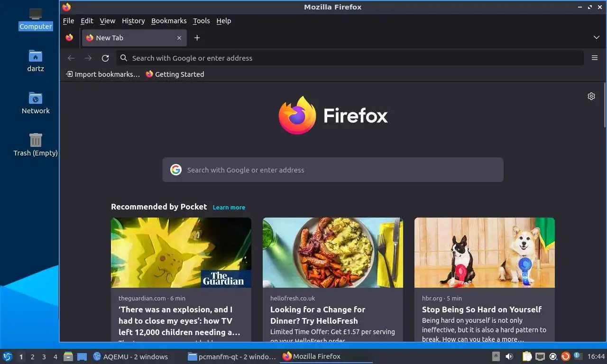Click Import bookmarks in bookmarks toolbar
This screenshot has height=364, width=607.
click(x=103, y=74)
